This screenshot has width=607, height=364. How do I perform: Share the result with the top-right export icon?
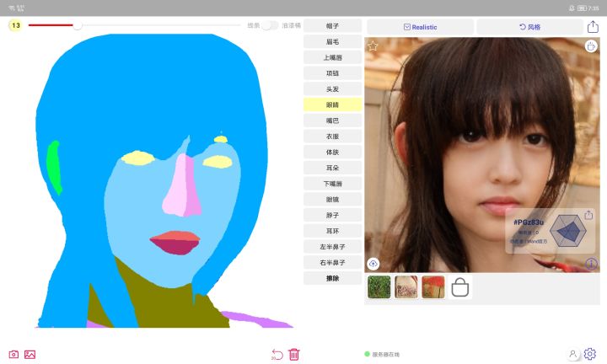(x=593, y=27)
